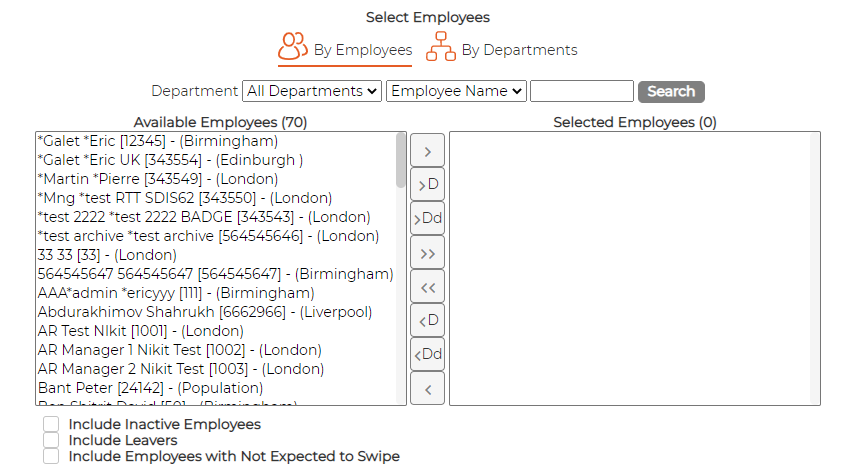This screenshot has width=848, height=475.
Task: Click the single left arrow remove button
Action: coord(427,388)
